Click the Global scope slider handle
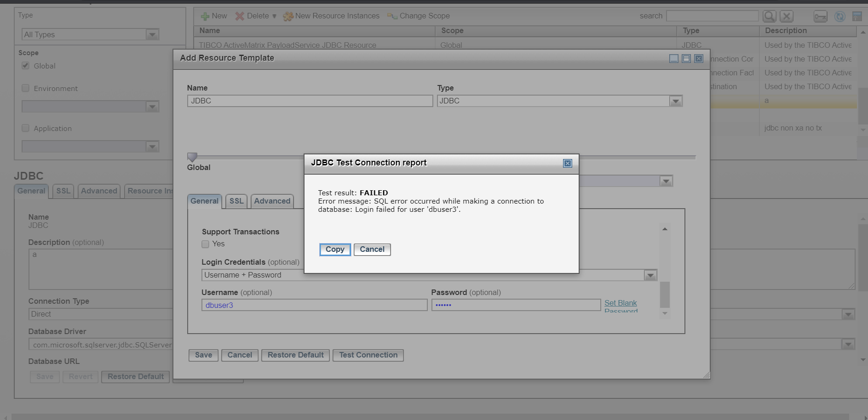This screenshot has height=420, width=868. tap(192, 157)
